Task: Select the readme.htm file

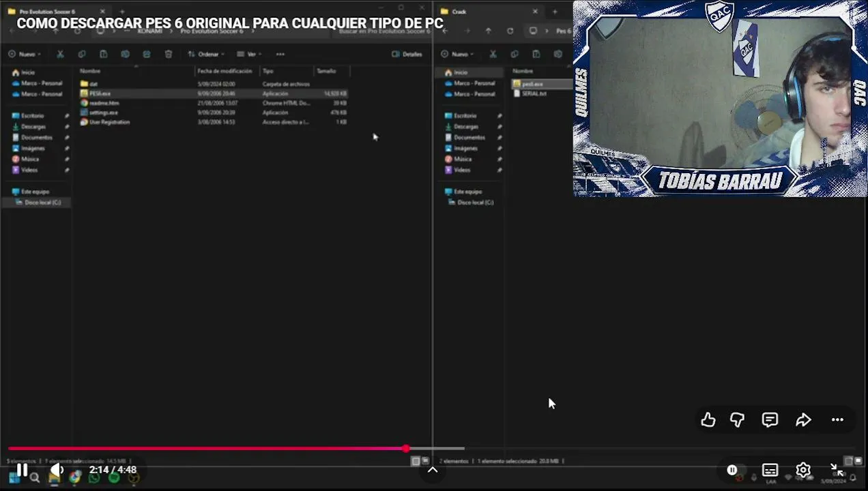Action: [x=213, y=103]
